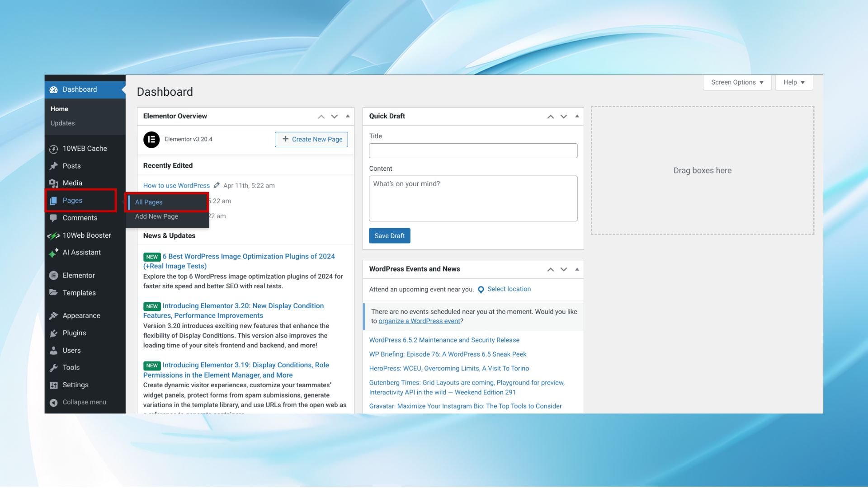
Task: Select Media in the sidebar
Action: coord(54,183)
